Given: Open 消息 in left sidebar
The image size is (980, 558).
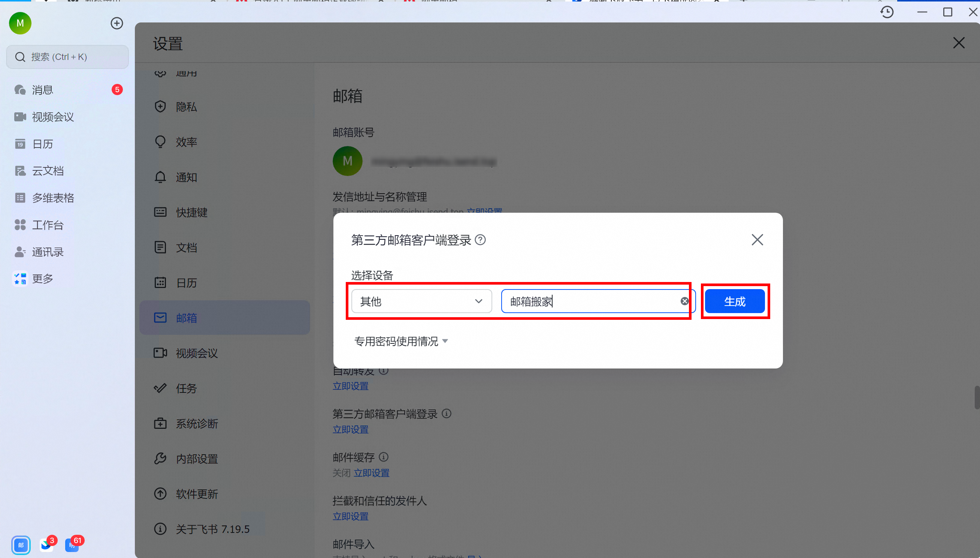Looking at the screenshot, I should 42,90.
